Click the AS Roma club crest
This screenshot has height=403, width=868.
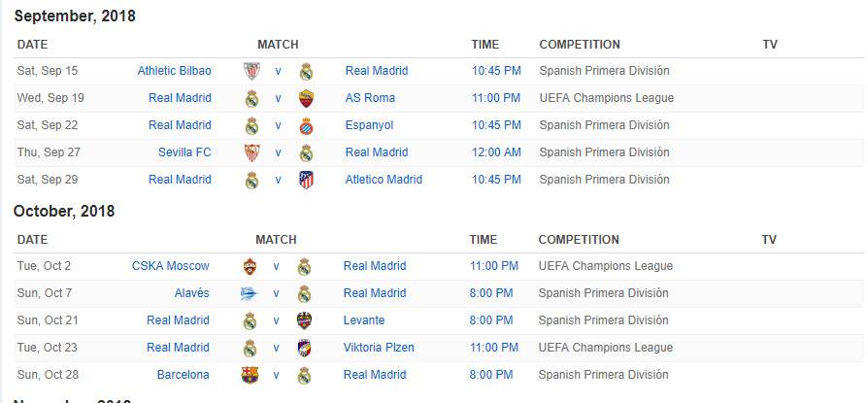pyautogui.click(x=306, y=98)
